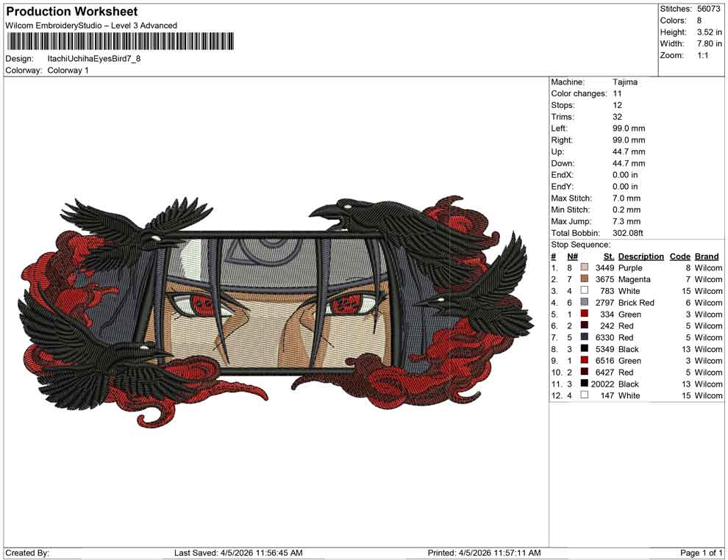
Task: Pick the Magenta color swatch in stop 2
Action: (x=584, y=279)
